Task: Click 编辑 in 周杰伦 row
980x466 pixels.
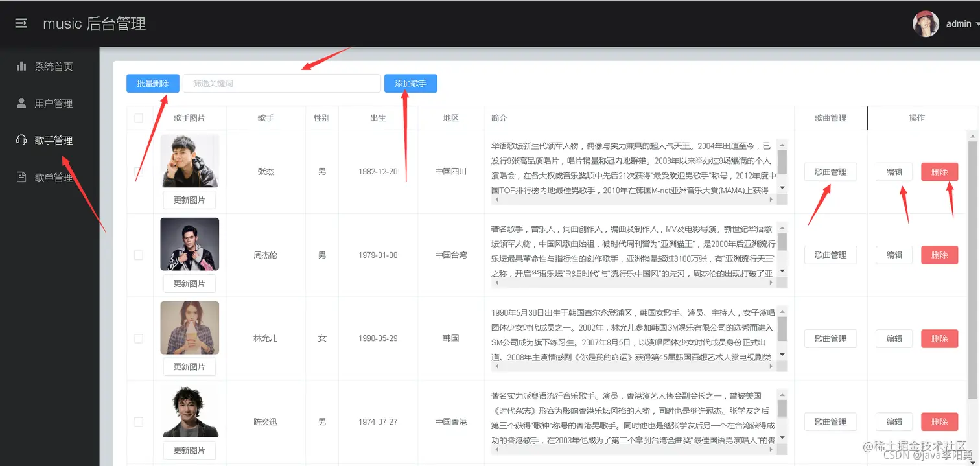Action: coord(894,255)
